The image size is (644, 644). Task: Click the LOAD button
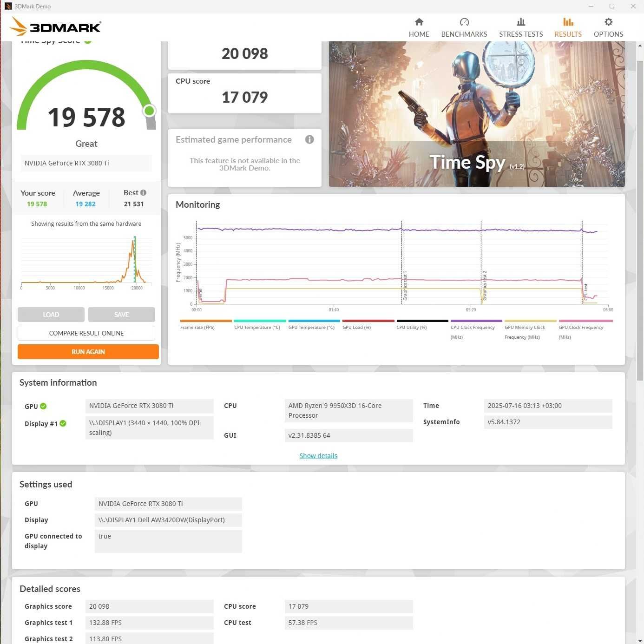pyautogui.click(x=51, y=315)
